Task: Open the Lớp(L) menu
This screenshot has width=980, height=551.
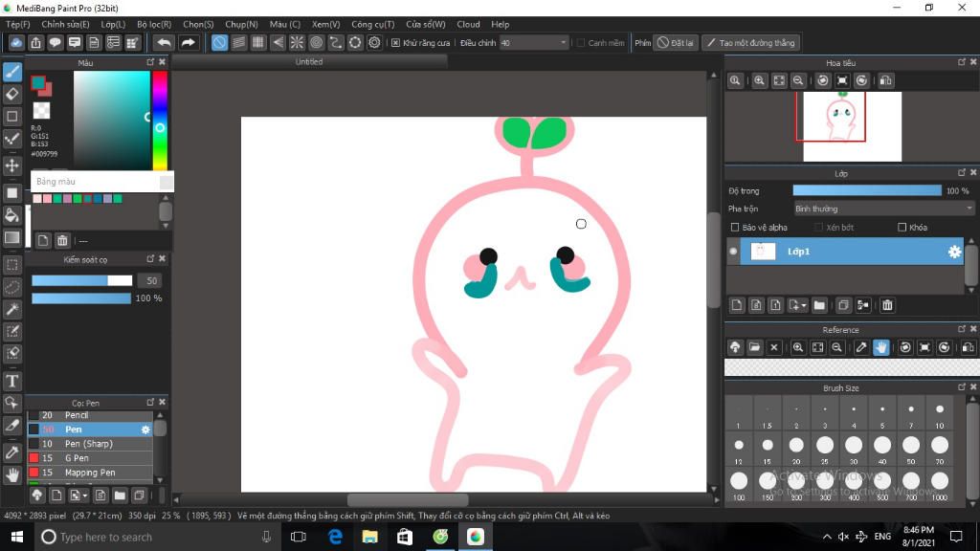Action: click(x=113, y=24)
